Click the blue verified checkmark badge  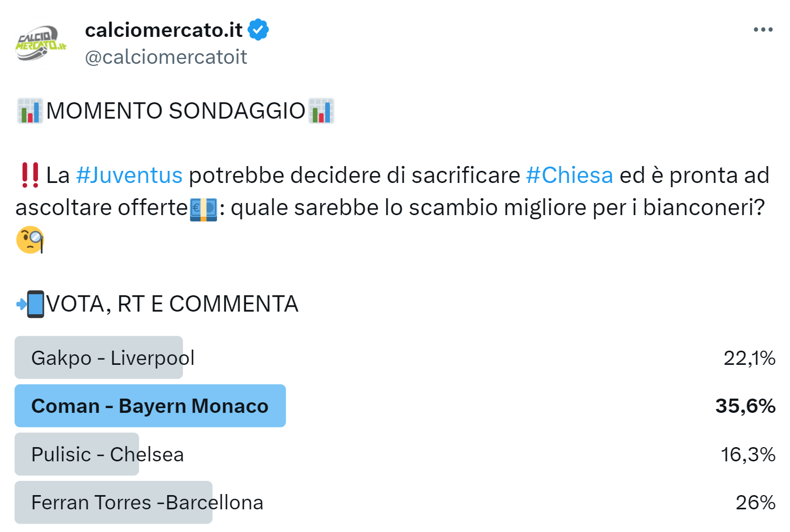click(x=259, y=30)
